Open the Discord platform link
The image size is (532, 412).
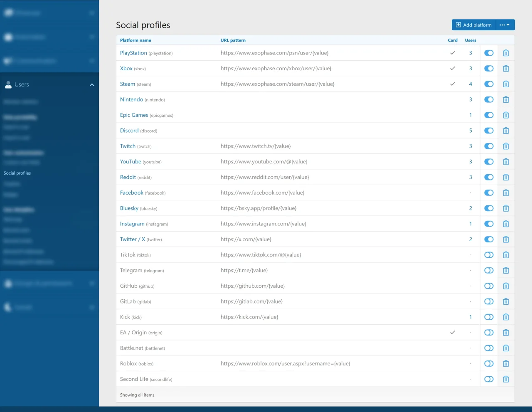pyautogui.click(x=129, y=131)
